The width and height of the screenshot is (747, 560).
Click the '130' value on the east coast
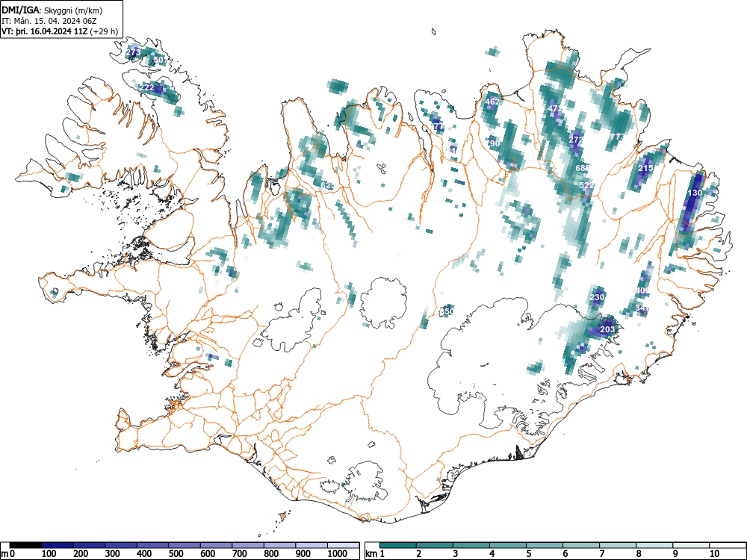click(695, 193)
